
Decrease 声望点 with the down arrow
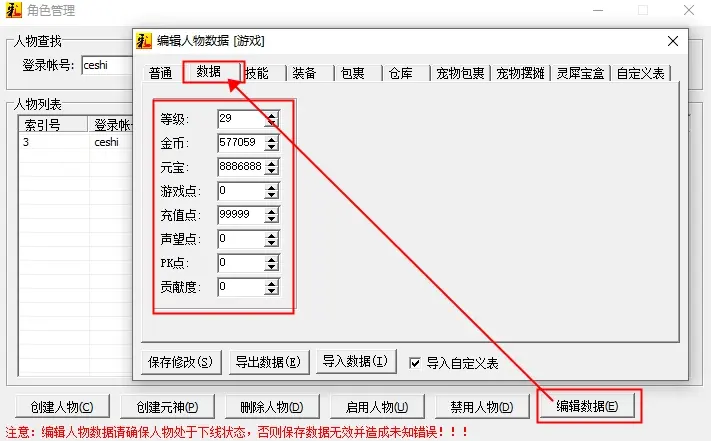(271, 243)
